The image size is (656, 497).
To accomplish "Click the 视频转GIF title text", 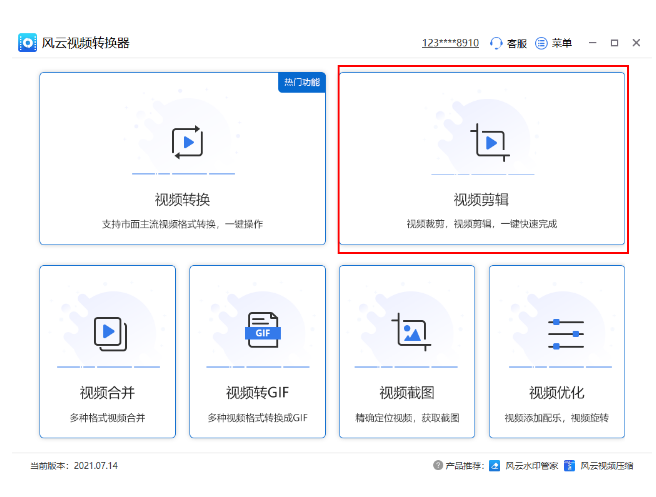I will (257, 392).
